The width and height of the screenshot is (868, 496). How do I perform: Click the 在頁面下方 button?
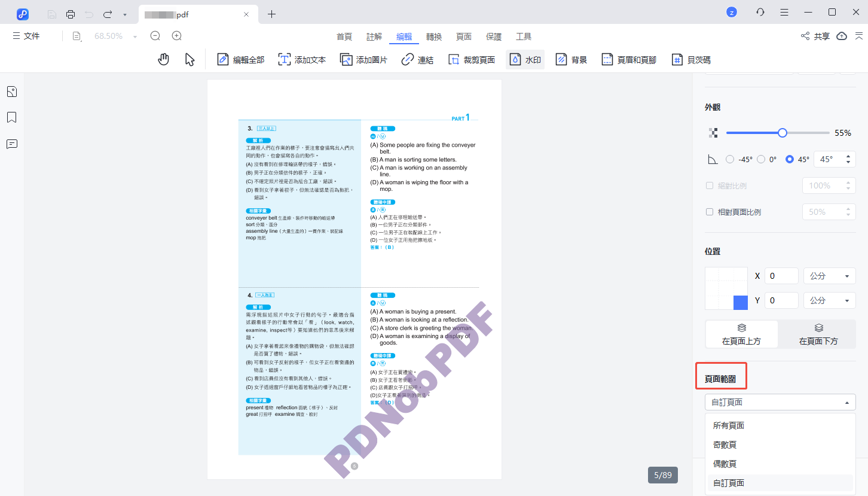coord(818,334)
